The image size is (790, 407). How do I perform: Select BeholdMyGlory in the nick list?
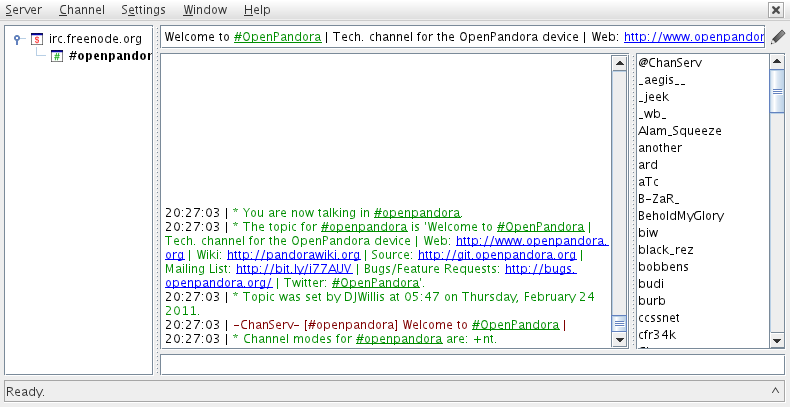point(681,216)
